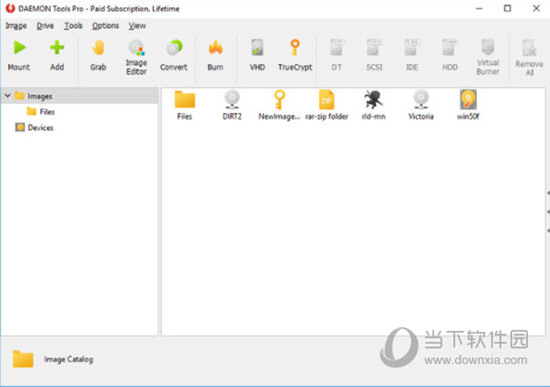This screenshot has width=550, height=387.
Task: Maximize the DAEMON Tools window
Action: (507, 8)
